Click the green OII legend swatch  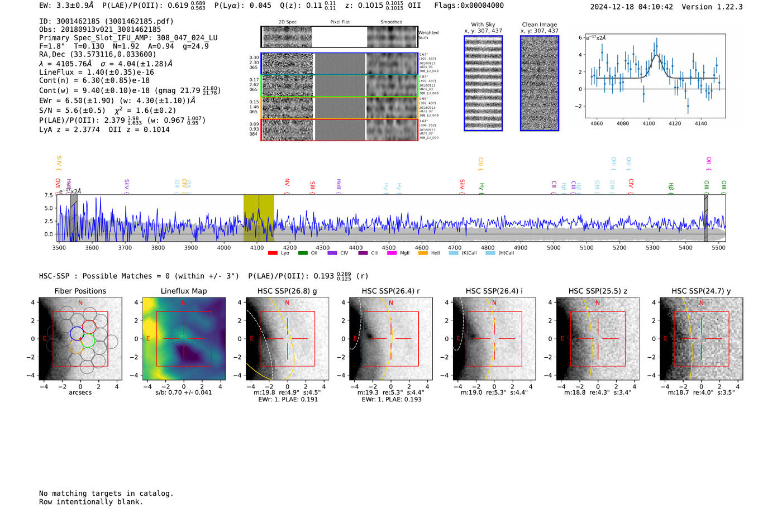click(303, 253)
